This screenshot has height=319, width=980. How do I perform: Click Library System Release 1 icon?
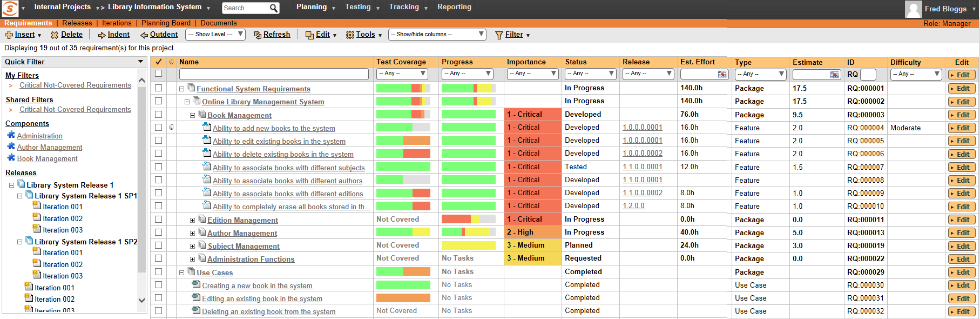click(21, 184)
